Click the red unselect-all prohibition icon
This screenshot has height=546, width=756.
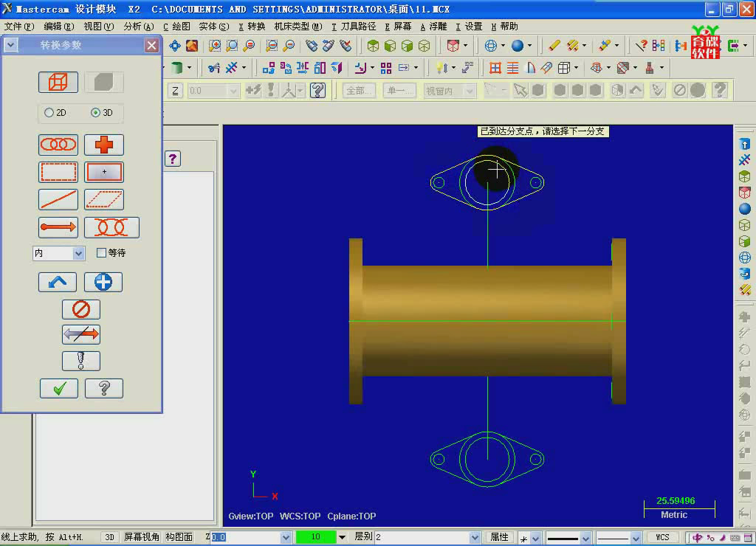click(x=81, y=309)
